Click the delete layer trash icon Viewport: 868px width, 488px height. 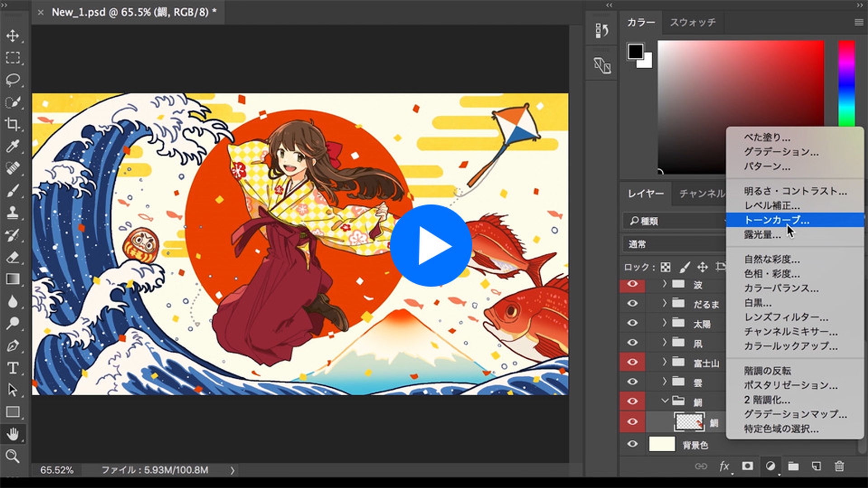839,466
